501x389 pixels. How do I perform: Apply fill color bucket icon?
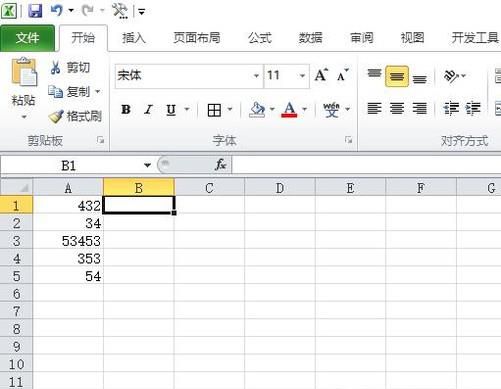click(x=257, y=109)
